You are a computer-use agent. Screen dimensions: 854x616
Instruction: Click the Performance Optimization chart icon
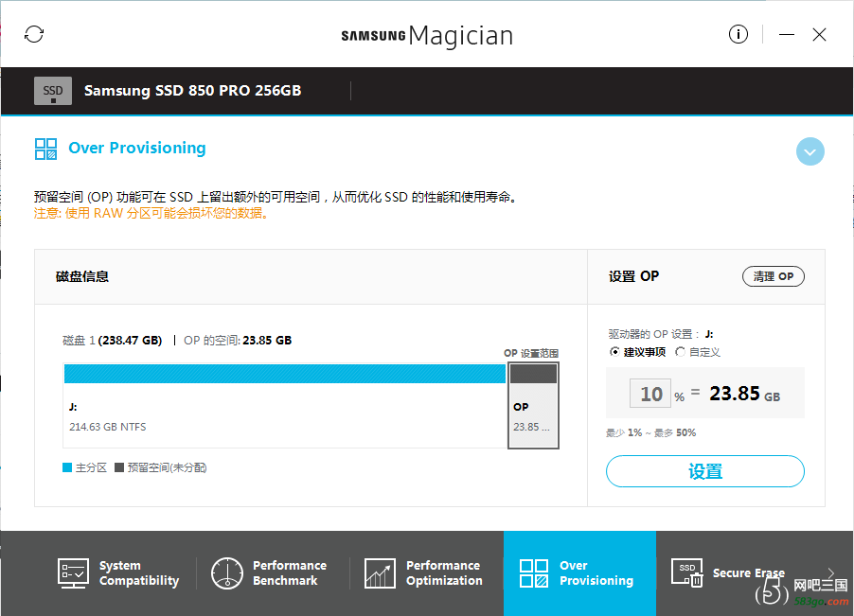[381, 573]
